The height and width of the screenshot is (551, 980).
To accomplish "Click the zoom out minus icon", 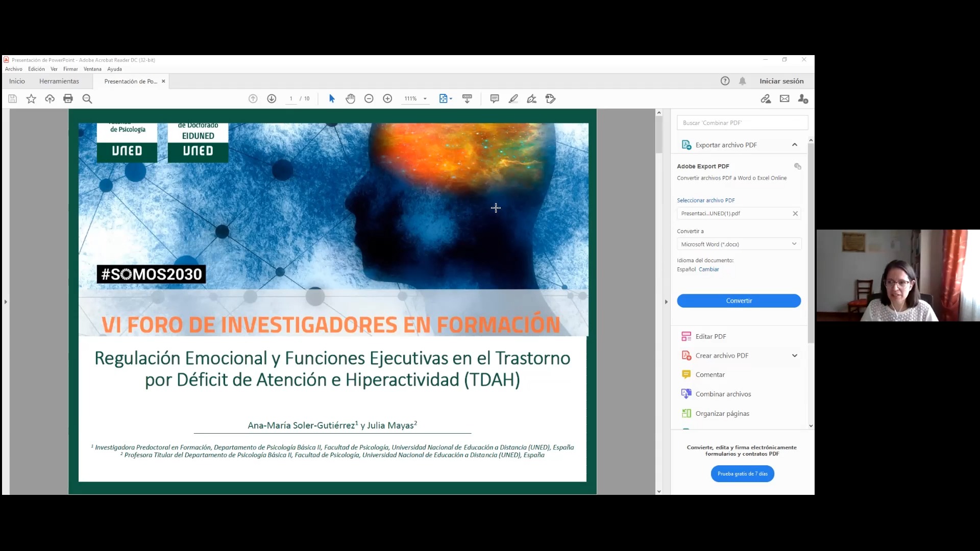I will [x=369, y=99].
